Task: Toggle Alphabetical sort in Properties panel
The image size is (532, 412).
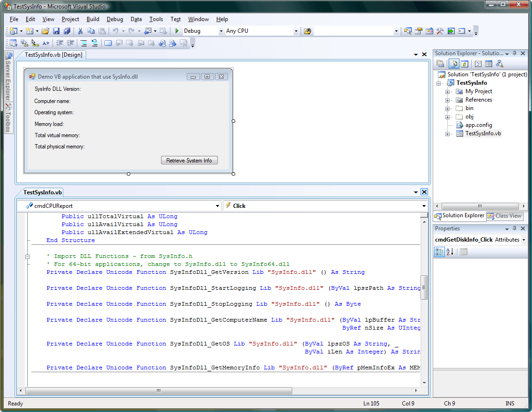Action: (x=450, y=251)
